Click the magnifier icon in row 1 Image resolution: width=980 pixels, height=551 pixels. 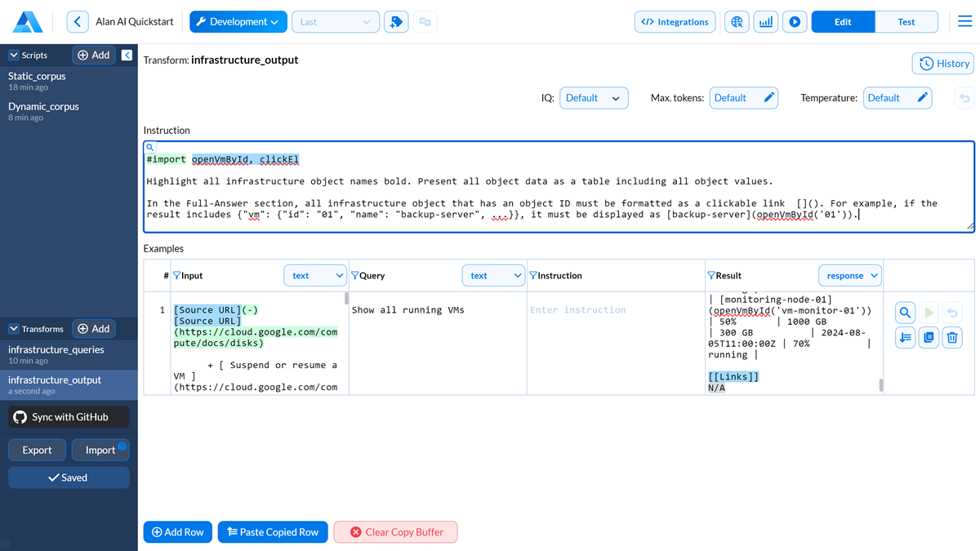905,313
